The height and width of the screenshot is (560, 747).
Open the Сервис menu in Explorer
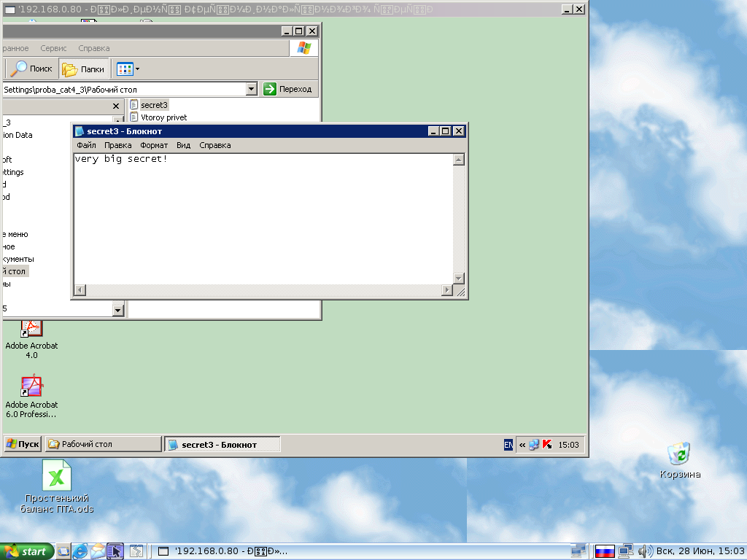(53, 48)
